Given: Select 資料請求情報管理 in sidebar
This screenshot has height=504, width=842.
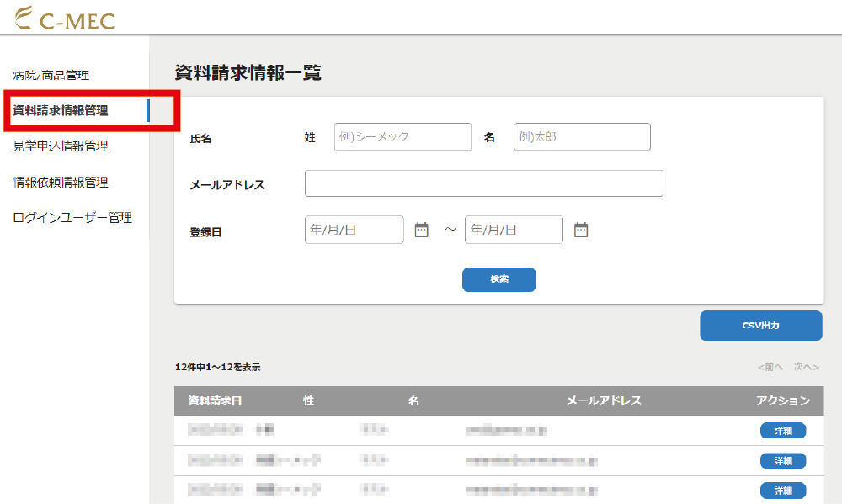Looking at the screenshot, I should click(x=60, y=110).
